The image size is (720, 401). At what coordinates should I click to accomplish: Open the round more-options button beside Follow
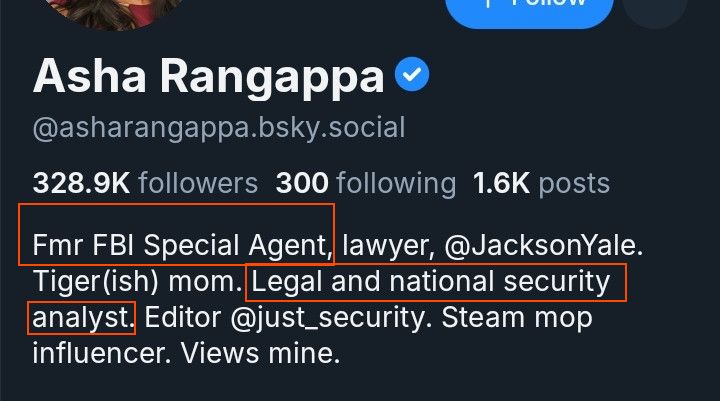coord(655,9)
